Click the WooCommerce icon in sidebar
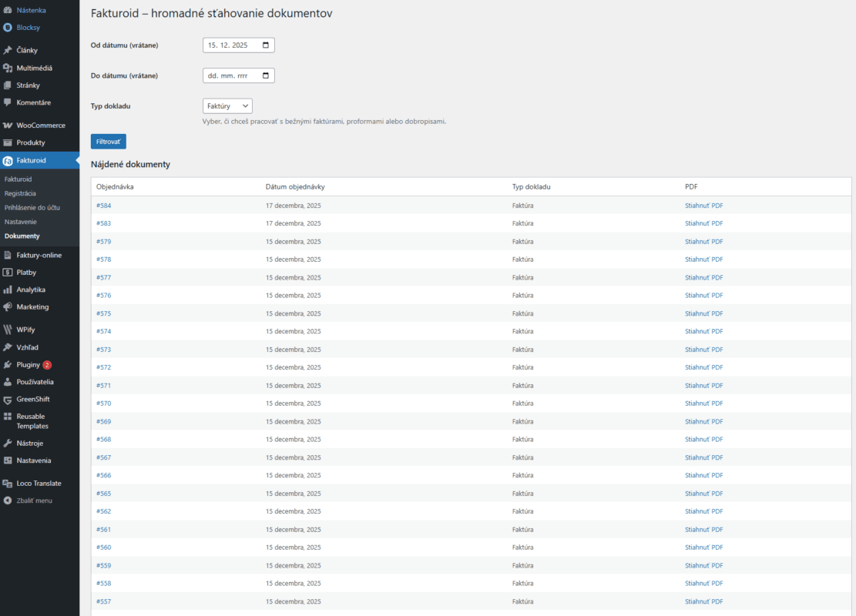 point(8,125)
